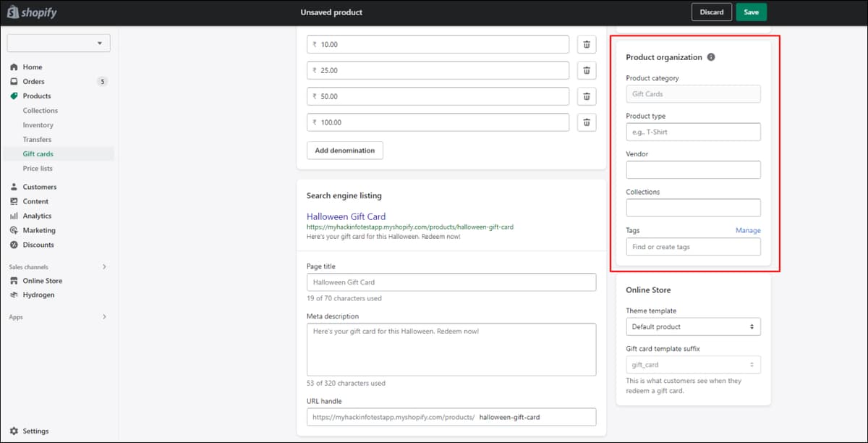Click into the Product type field
Image resolution: width=868 pixels, height=443 pixels.
click(x=693, y=132)
